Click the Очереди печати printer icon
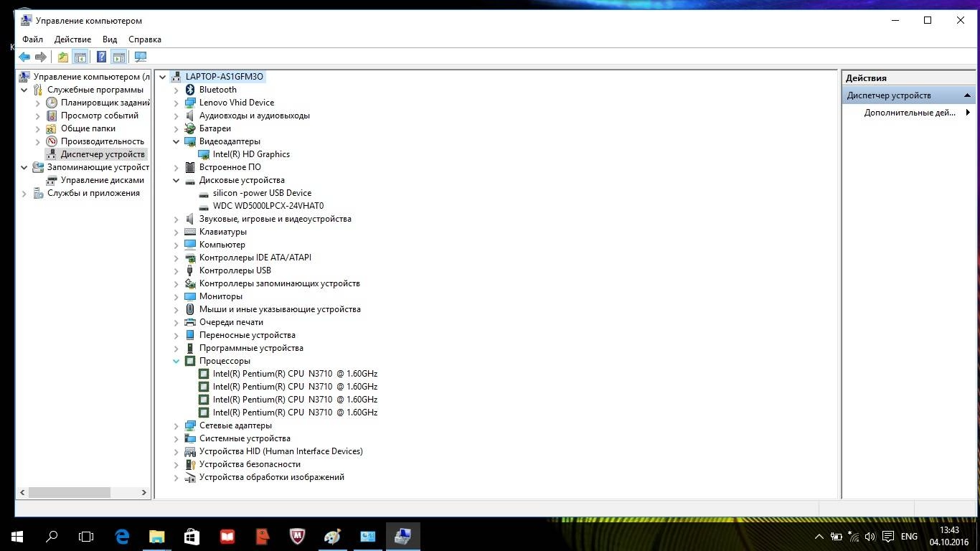This screenshot has width=980, height=551. pyautogui.click(x=190, y=322)
